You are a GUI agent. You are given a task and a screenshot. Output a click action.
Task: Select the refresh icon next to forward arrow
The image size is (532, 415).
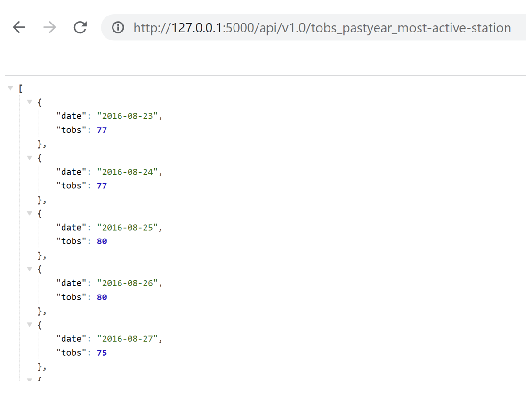pos(80,27)
